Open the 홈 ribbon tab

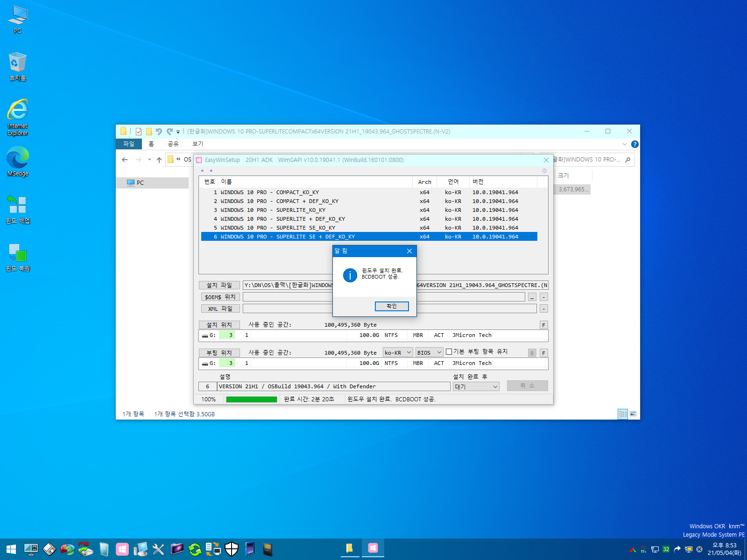pyautogui.click(x=151, y=144)
